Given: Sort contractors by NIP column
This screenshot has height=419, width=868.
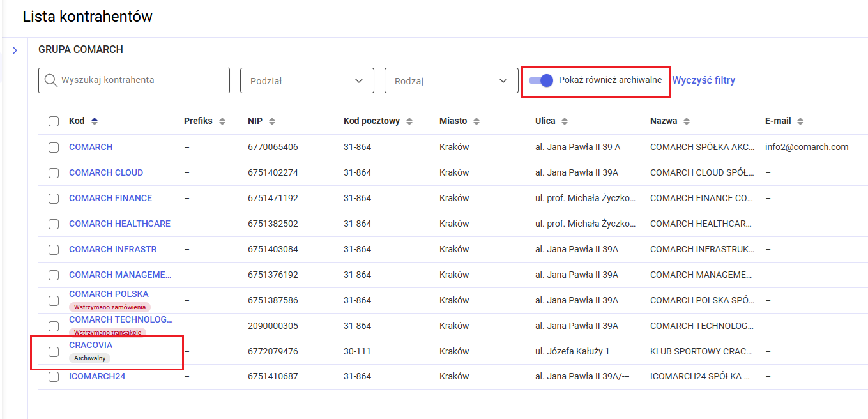Looking at the screenshot, I should coord(272,121).
